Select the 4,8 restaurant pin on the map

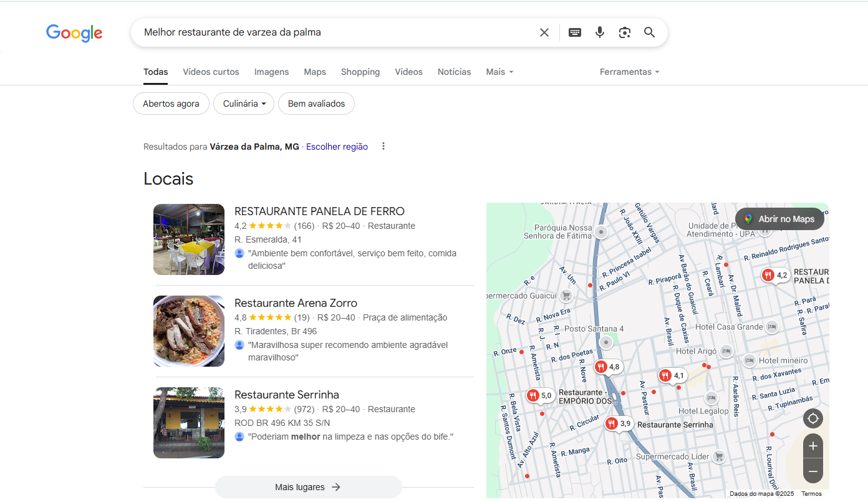(608, 367)
